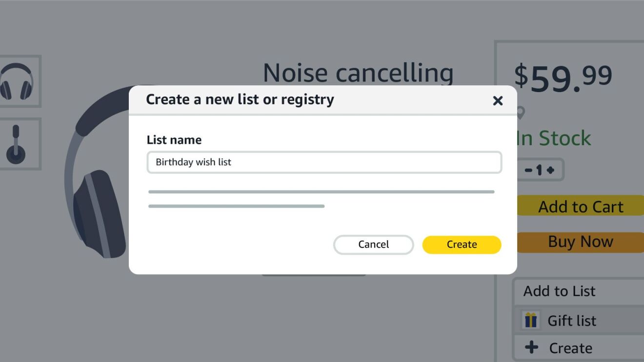Click the Add to Cart button
This screenshot has width=644, height=362.
coord(581,207)
